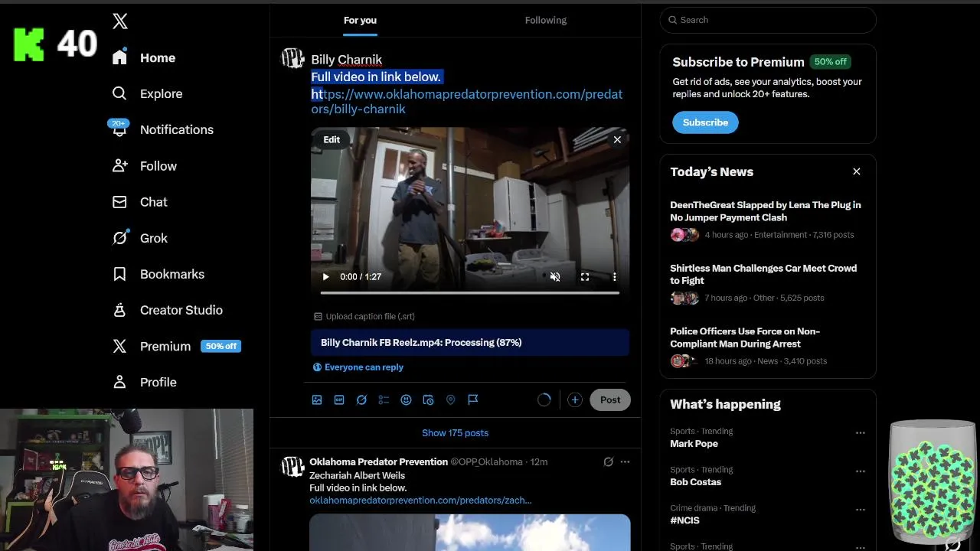Screen dimensions: 980x551
Task: Click the Search input field
Action: pos(768,20)
